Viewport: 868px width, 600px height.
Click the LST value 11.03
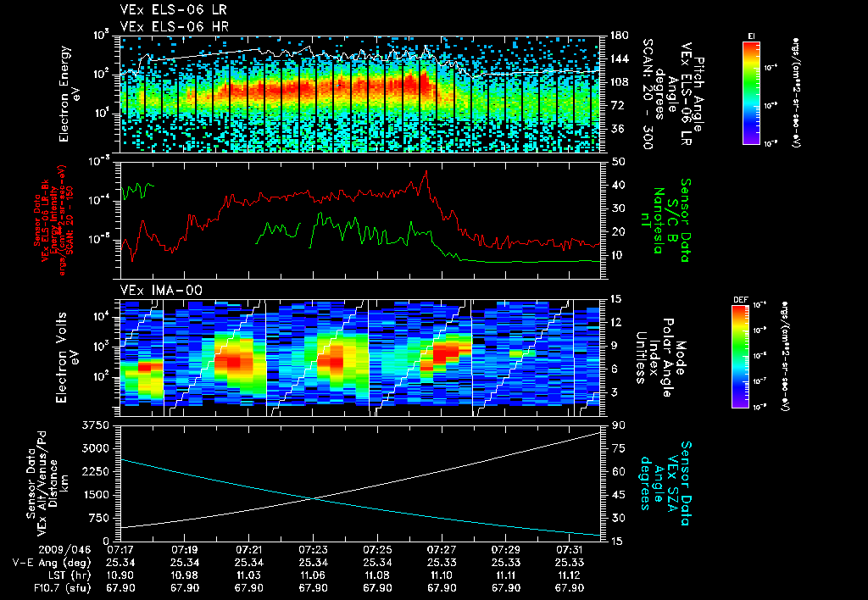coord(248,575)
